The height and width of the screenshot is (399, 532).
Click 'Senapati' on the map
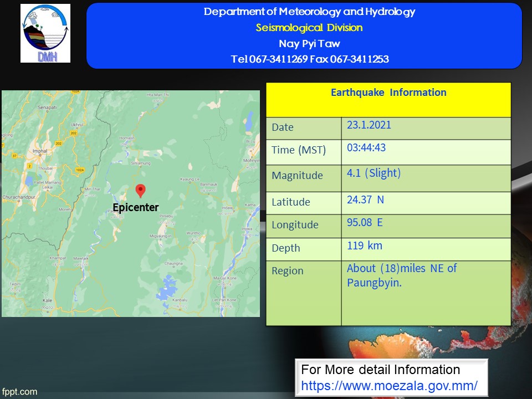(x=47, y=107)
